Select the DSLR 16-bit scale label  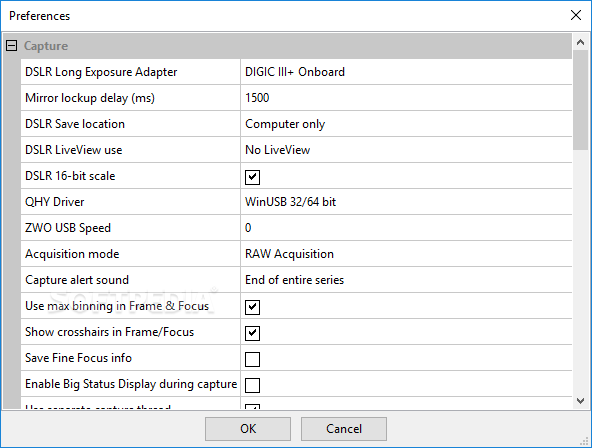click(70, 176)
